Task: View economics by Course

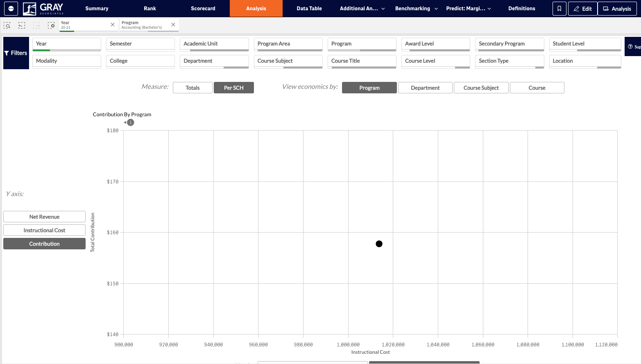Action: pos(537,88)
